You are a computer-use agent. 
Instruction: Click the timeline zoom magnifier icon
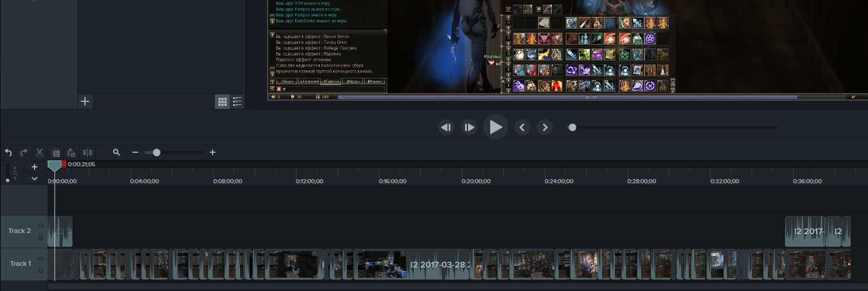coord(117,152)
